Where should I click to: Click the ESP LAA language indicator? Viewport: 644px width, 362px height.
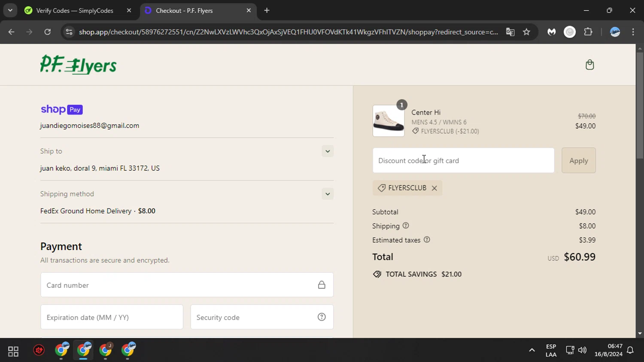(551, 350)
